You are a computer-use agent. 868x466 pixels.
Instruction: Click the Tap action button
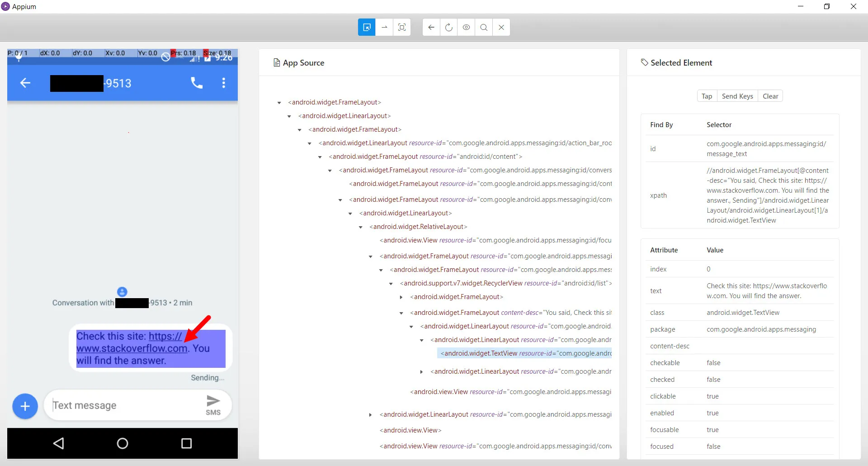coord(707,96)
